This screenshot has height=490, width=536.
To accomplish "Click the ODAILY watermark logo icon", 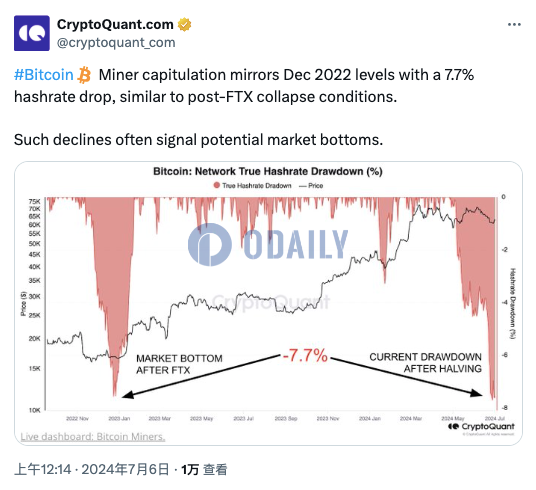I will click(x=210, y=244).
